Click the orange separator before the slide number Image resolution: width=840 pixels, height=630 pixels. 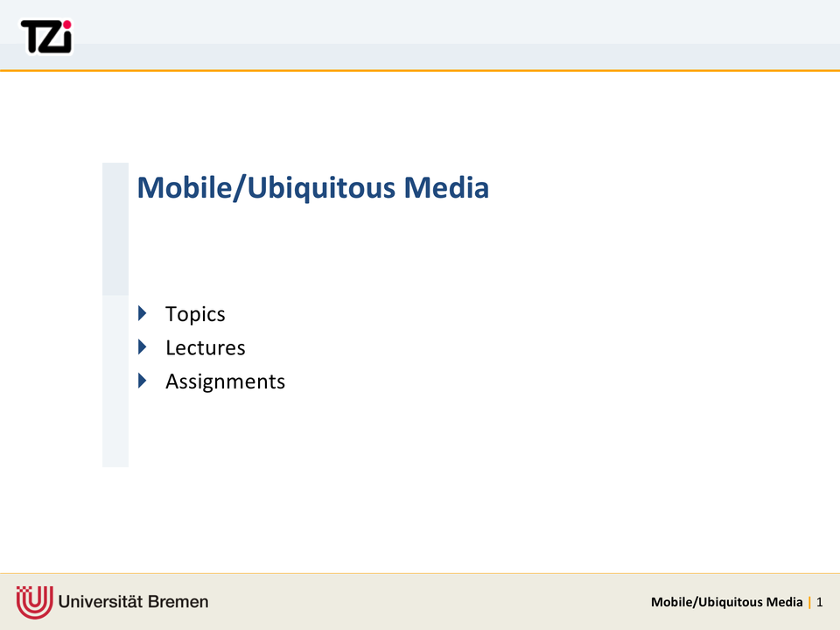(x=809, y=602)
